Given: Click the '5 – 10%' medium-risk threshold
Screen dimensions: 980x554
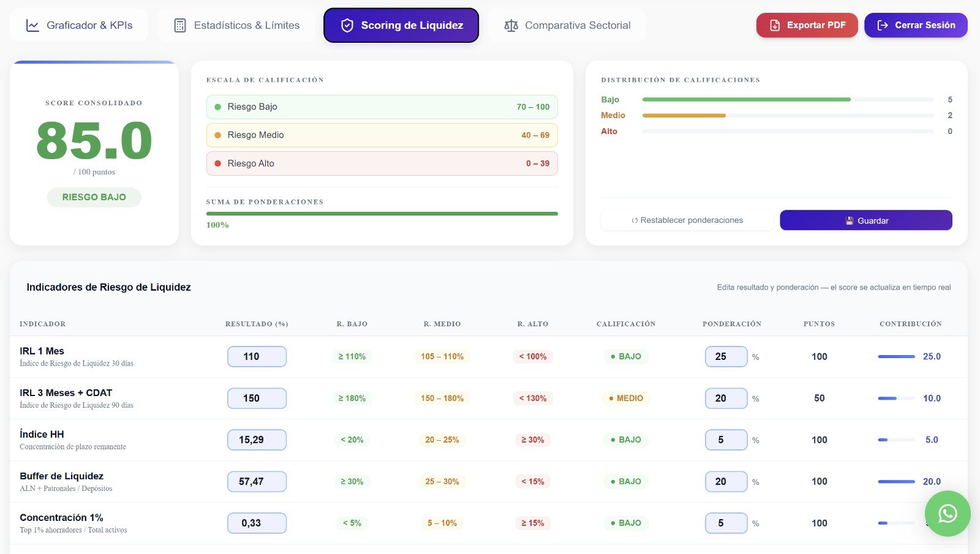Looking at the screenshot, I should (x=442, y=523).
